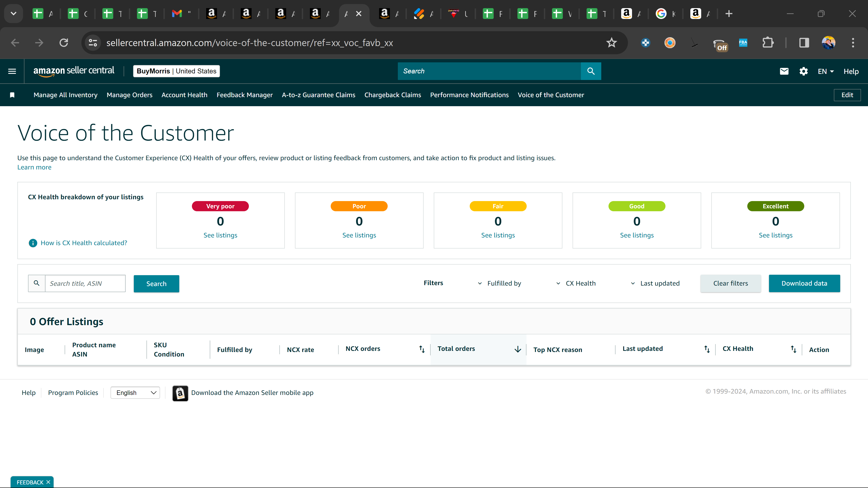Screen dimensions: 868x488
Task: Focus the top Search input box
Action: click(x=489, y=71)
